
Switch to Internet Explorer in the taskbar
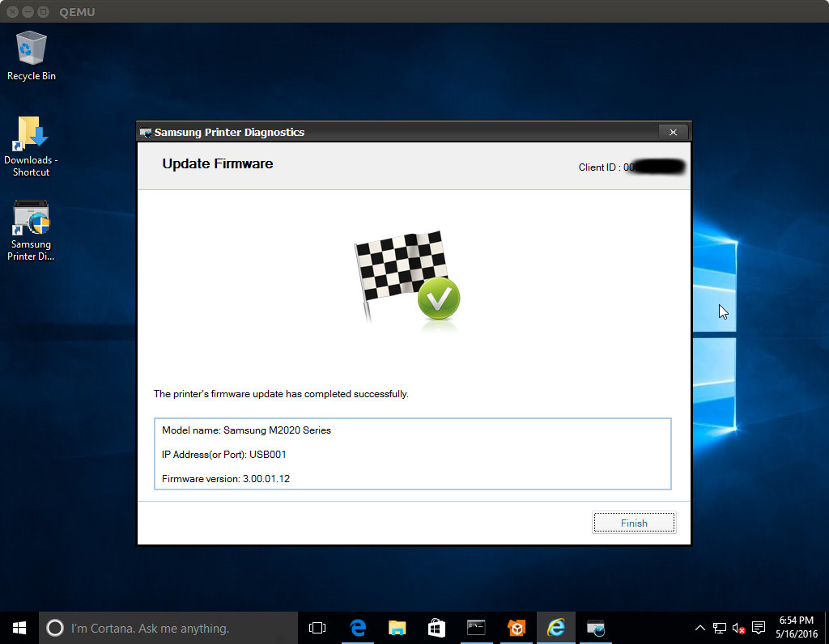coord(555,628)
